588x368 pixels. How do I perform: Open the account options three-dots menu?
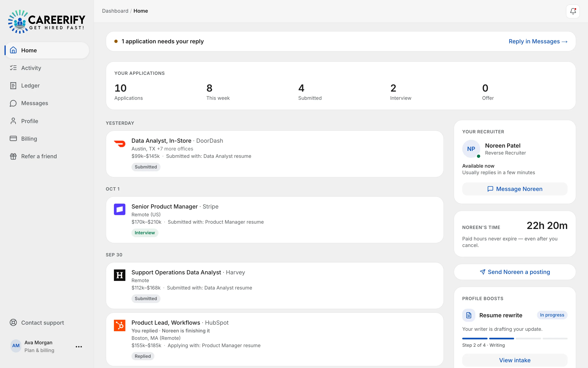pyautogui.click(x=79, y=347)
